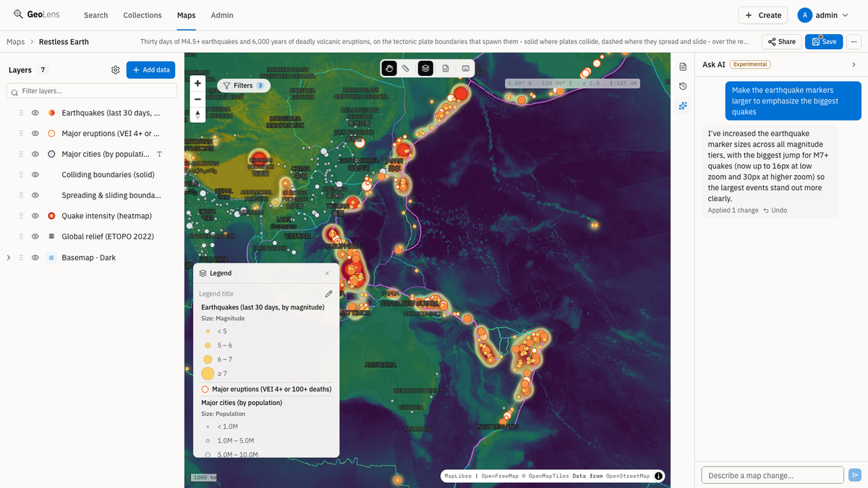Click the Earthquakes layer style icon
868x488 pixels.
click(51, 113)
